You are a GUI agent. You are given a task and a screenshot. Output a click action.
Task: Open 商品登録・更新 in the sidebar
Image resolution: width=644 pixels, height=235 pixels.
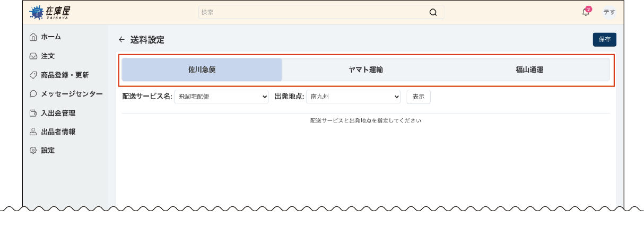pos(65,75)
